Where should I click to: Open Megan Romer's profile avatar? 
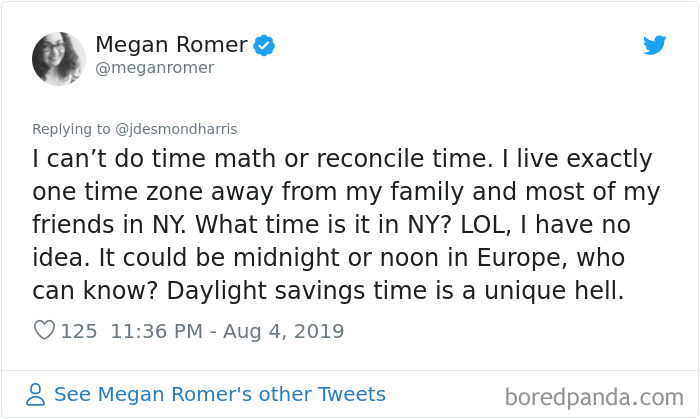59,58
